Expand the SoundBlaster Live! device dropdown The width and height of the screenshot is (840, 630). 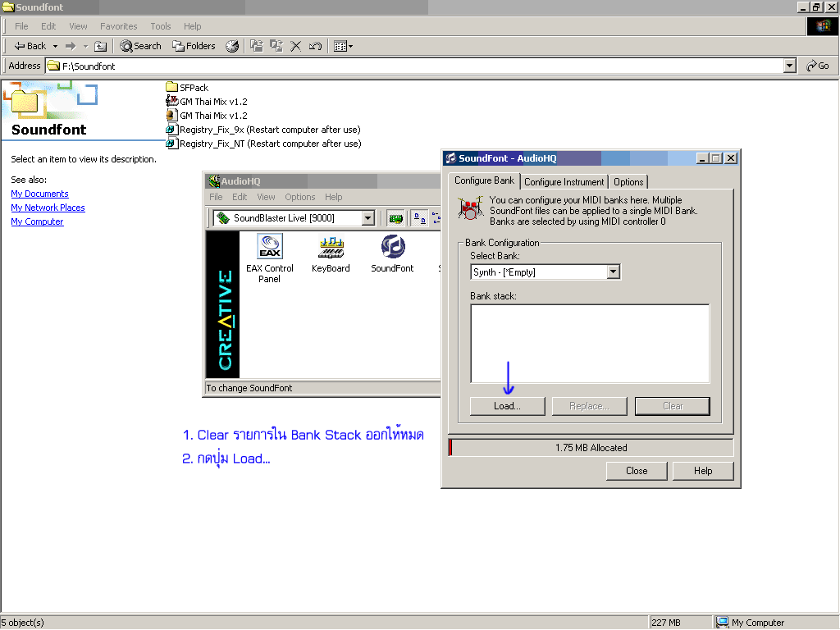coord(367,218)
